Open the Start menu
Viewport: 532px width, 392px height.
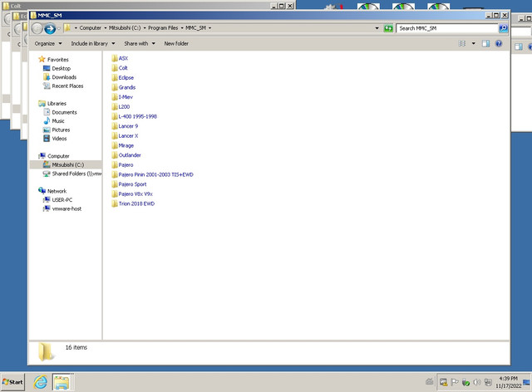(13, 382)
